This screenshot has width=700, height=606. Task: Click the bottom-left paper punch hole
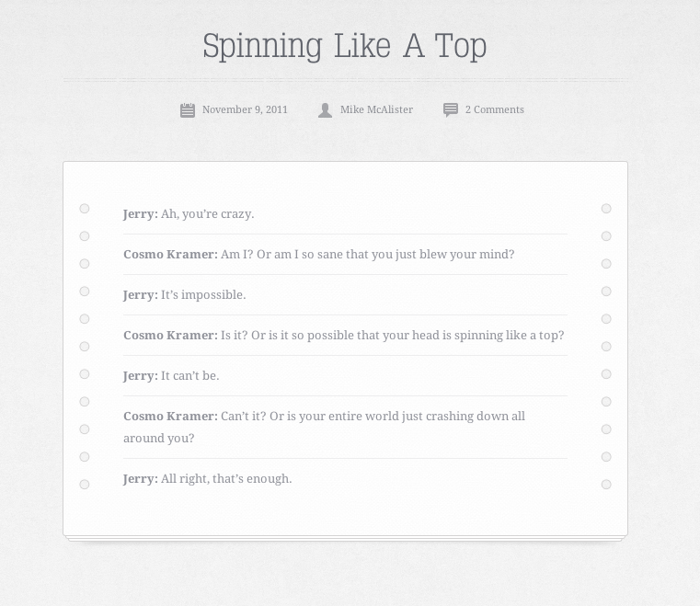(85, 485)
